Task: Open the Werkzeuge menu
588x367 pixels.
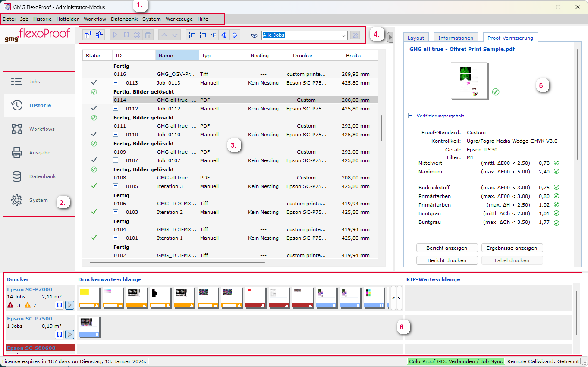Action: pos(179,19)
